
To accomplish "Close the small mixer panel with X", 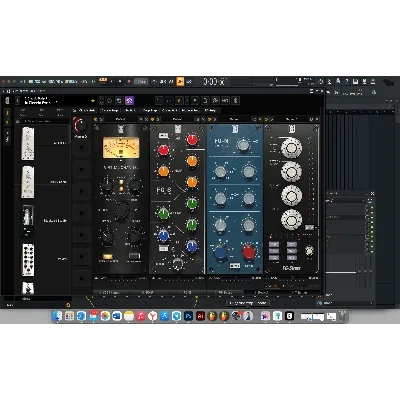I will (x=372, y=193).
